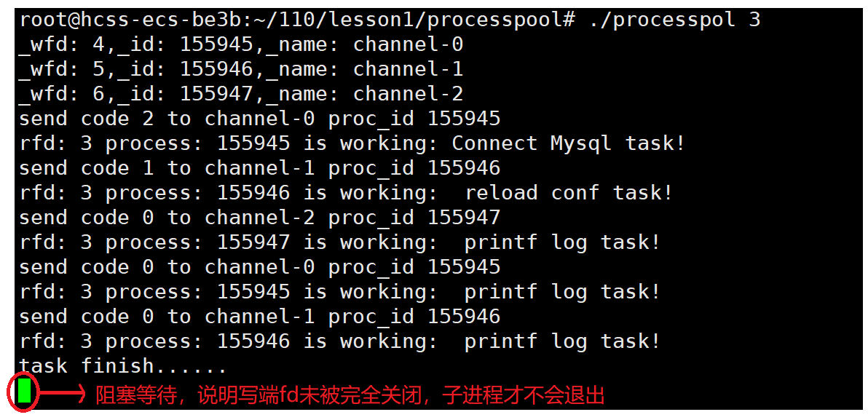Click 155945 'printf log task!' output line
Image resolution: width=868 pixels, height=420 pixels.
(340, 292)
